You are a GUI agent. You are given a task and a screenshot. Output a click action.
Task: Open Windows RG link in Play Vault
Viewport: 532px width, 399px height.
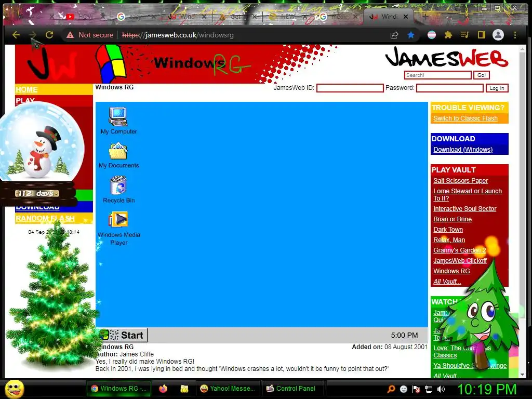tap(451, 271)
